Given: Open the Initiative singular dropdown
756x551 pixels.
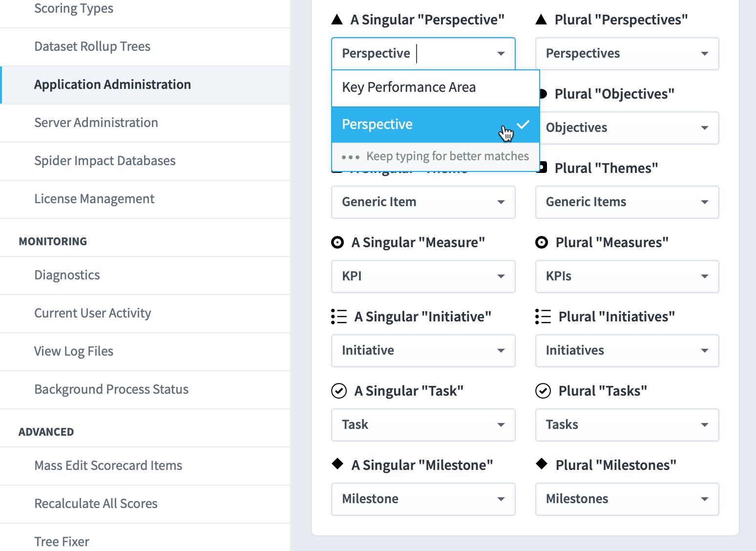Looking at the screenshot, I should point(423,351).
